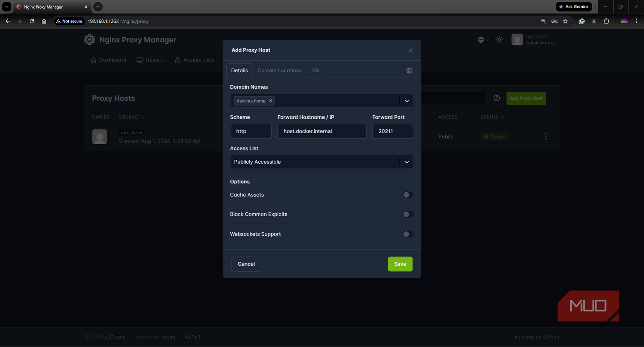
Task: Sort by the Status column
Action: pos(492,117)
